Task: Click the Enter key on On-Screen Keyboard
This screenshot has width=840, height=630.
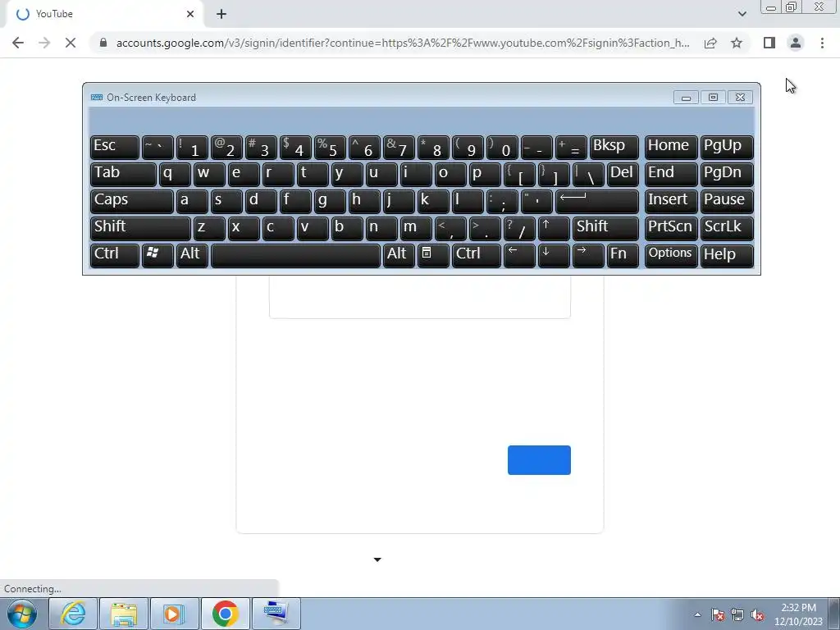Action: coord(597,201)
